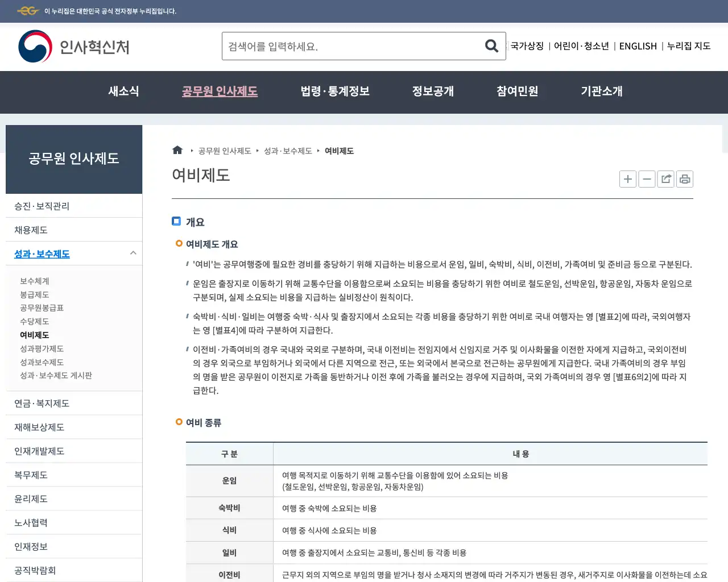The width and height of the screenshot is (728, 582).
Task: Click the 개요 heading
Action: tap(195, 222)
